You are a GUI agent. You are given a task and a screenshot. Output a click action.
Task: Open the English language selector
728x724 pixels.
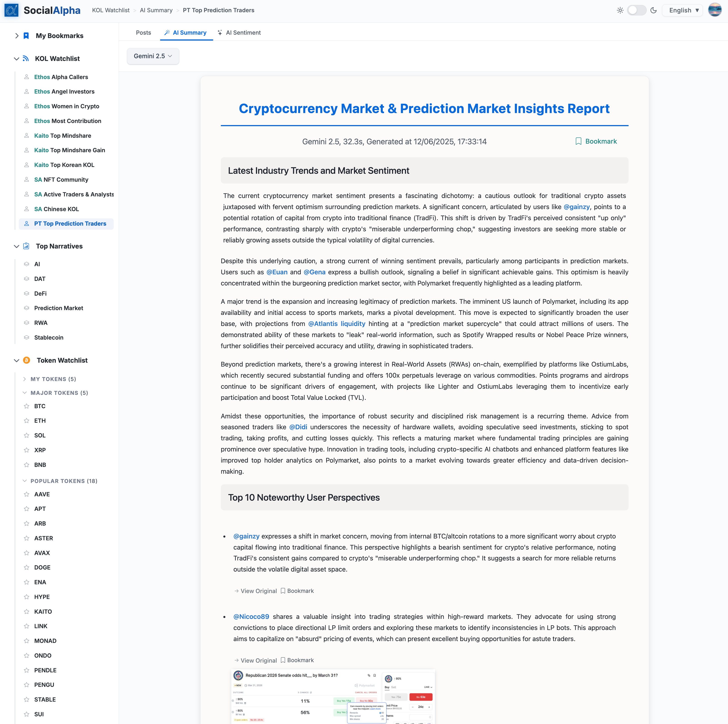pyautogui.click(x=682, y=10)
